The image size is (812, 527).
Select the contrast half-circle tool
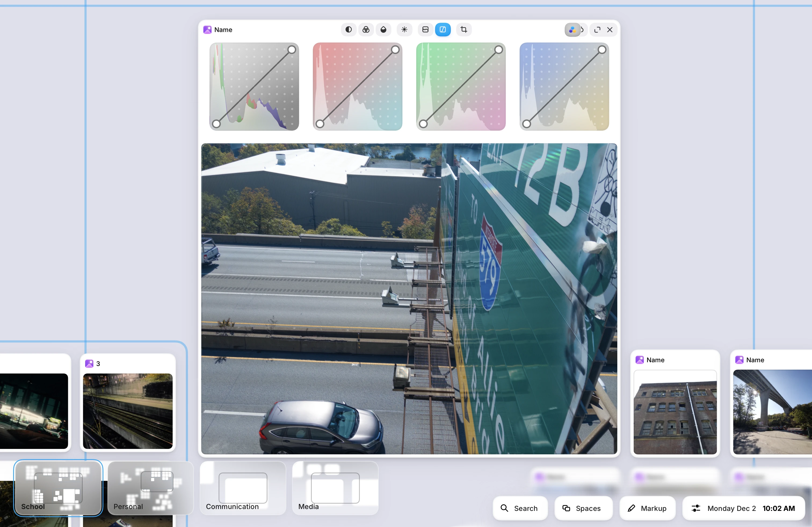(348, 30)
